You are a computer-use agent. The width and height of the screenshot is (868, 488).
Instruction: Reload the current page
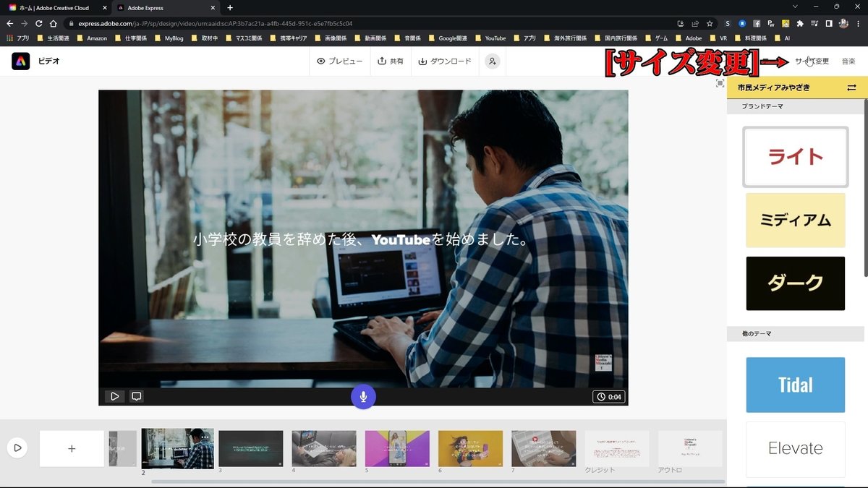38,23
